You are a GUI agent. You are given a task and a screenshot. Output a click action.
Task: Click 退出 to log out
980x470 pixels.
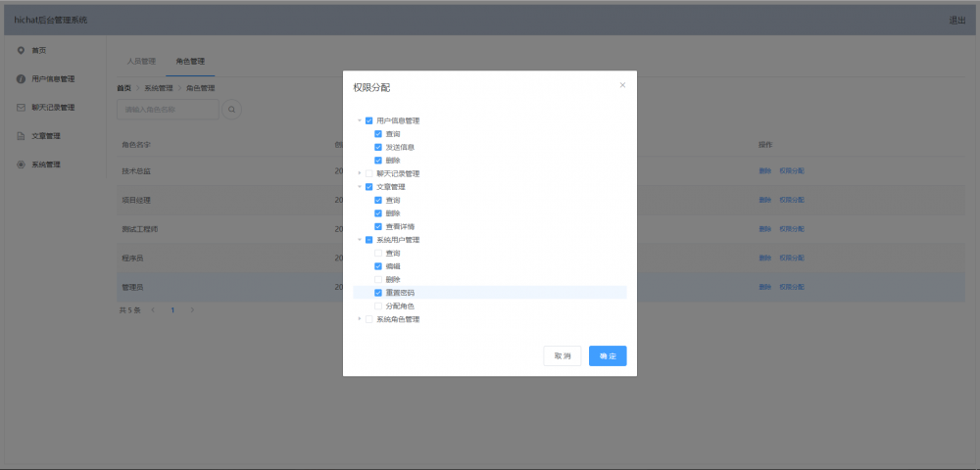(x=956, y=20)
